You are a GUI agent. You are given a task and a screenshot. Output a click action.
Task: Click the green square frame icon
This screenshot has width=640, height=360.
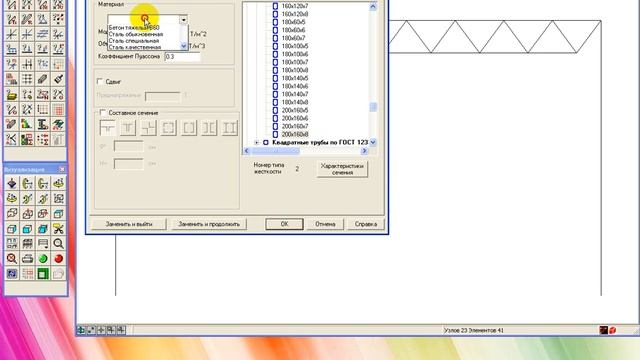point(43,273)
